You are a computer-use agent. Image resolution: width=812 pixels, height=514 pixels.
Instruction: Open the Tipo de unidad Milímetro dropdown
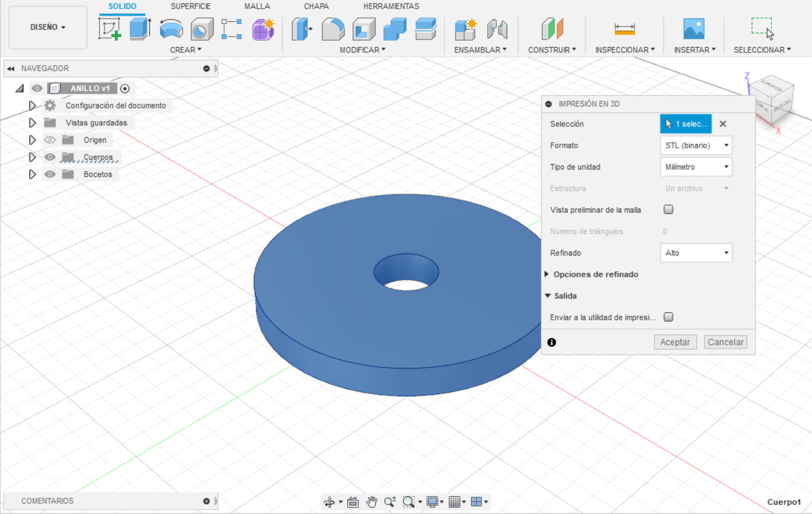pos(696,167)
